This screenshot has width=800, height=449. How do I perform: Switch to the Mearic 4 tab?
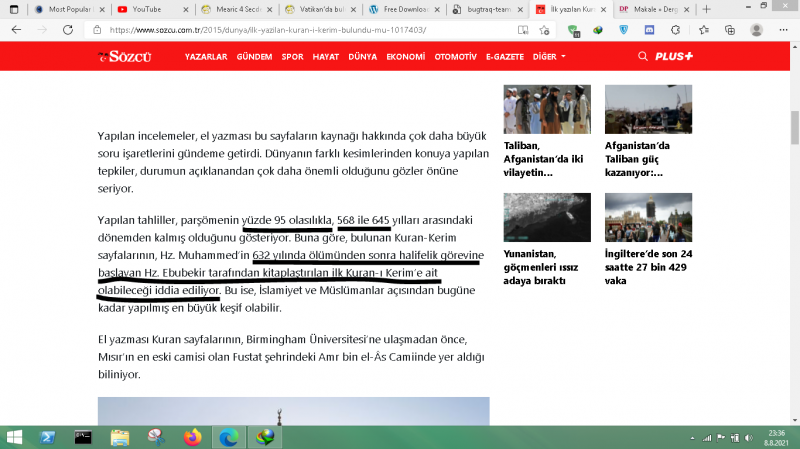(x=239, y=9)
